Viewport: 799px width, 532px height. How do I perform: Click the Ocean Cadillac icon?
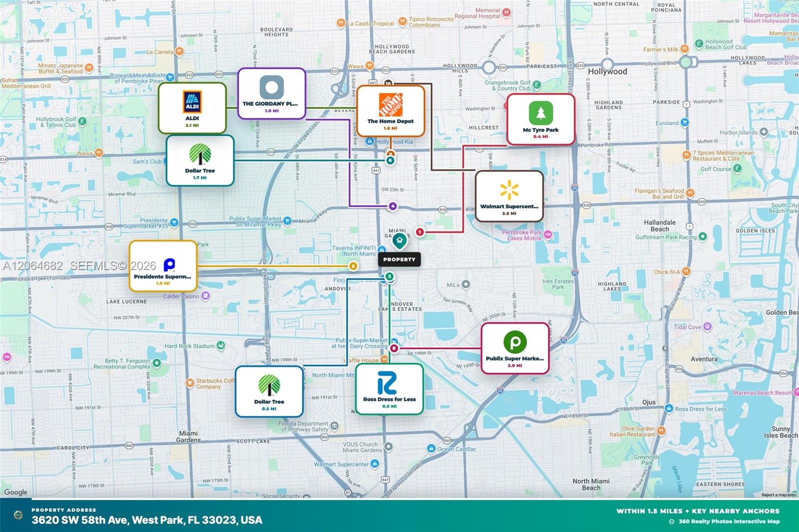[431, 449]
